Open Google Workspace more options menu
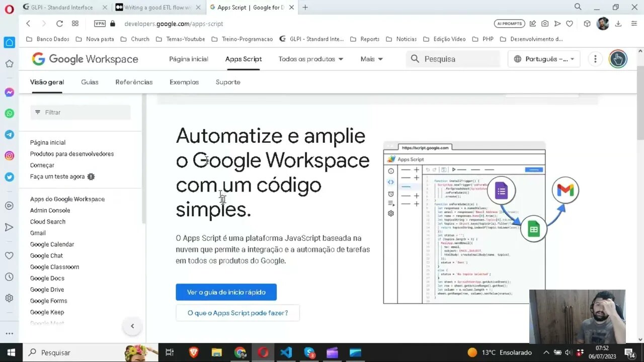Screen dimensions: 644x362 [x=595, y=59]
